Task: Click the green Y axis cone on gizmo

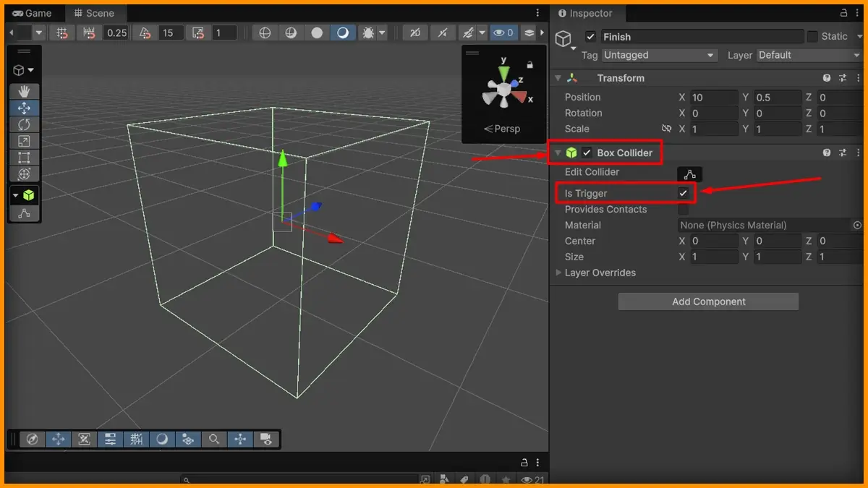Action: click(503, 74)
